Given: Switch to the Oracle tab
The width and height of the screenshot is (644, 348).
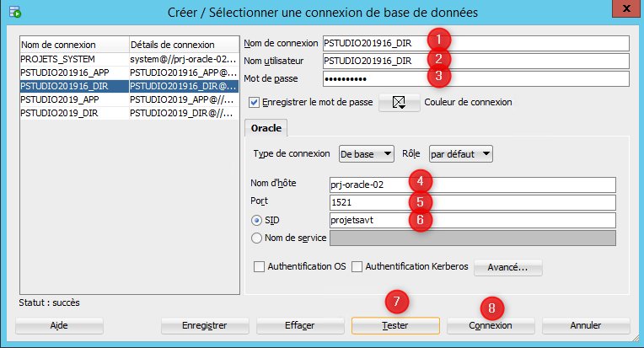Looking at the screenshot, I should (x=266, y=128).
